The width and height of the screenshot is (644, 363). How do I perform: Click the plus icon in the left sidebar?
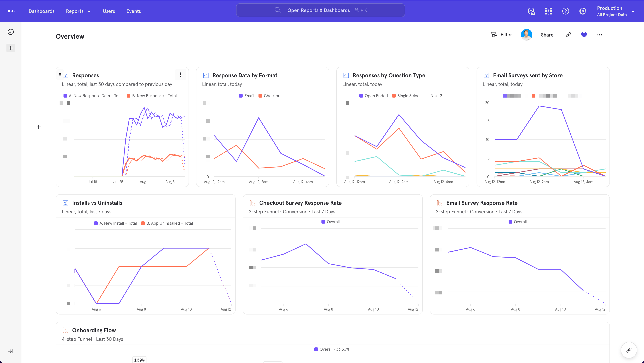(11, 48)
